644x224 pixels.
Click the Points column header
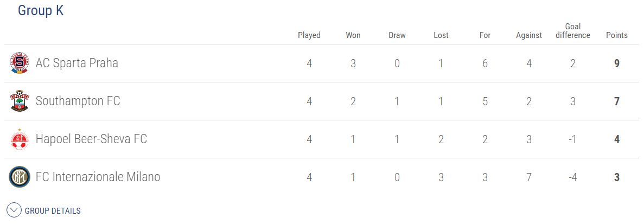click(x=617, y=35)
